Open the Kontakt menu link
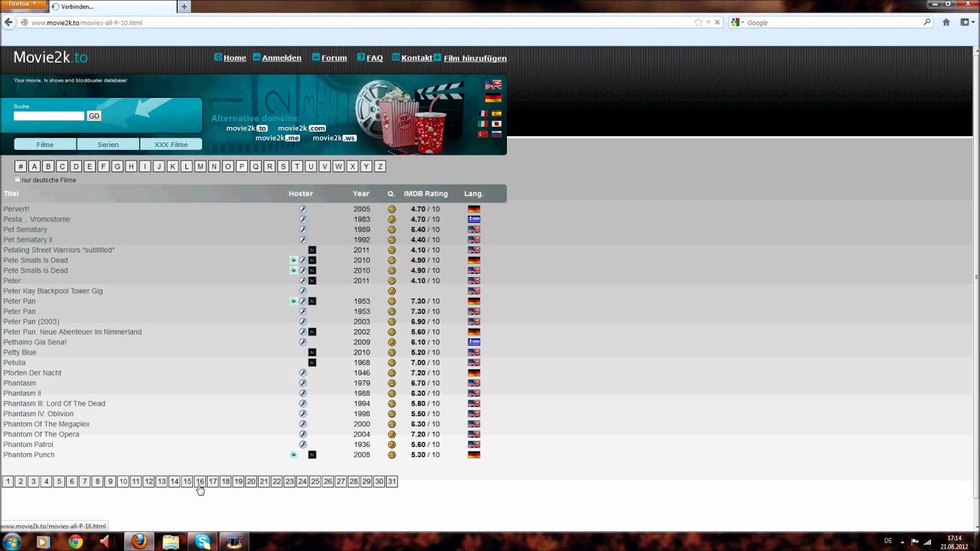The image size is (980, 551). coord(416,58)
